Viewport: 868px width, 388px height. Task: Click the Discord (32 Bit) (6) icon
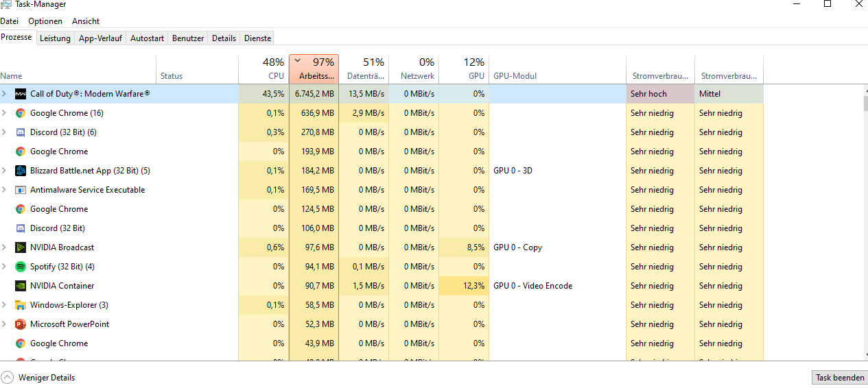pos(21,132)
